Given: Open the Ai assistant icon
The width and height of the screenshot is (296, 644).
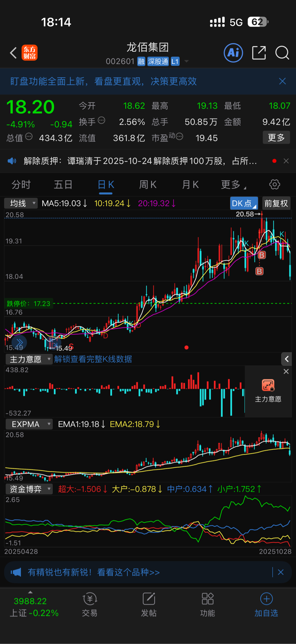Looking at the screenshot, I should point(234,52).
